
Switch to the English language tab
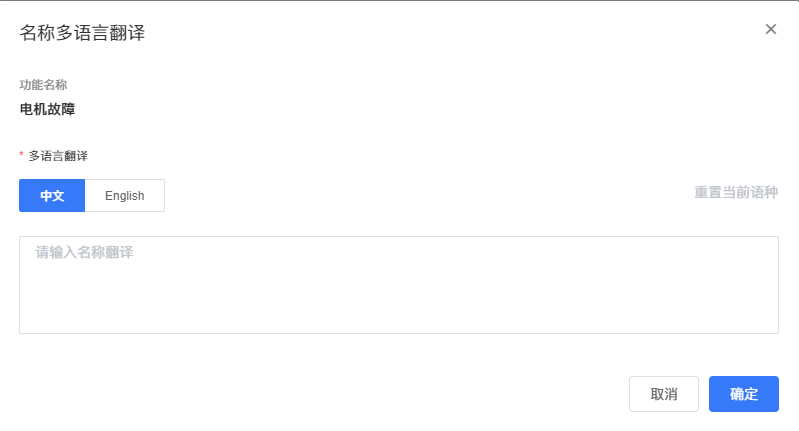click(x=125, y=196)
